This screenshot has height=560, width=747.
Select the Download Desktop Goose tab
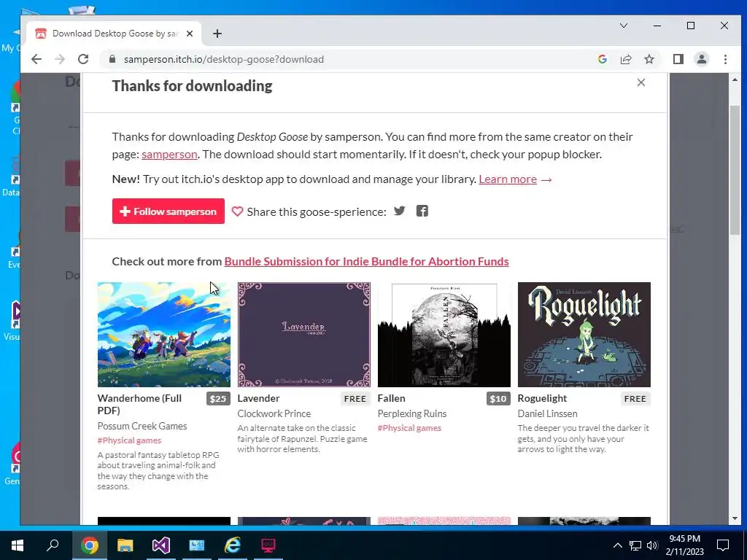(115, 34)
